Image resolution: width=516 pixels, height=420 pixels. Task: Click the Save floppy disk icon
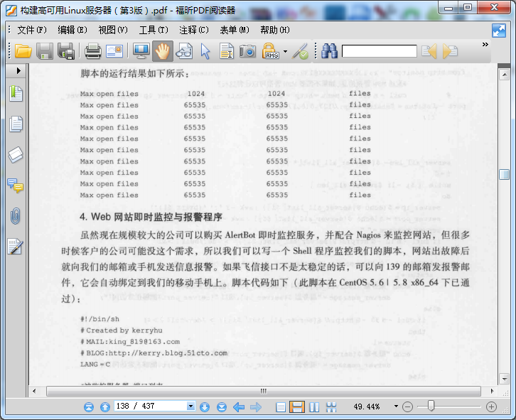[45, 51]
